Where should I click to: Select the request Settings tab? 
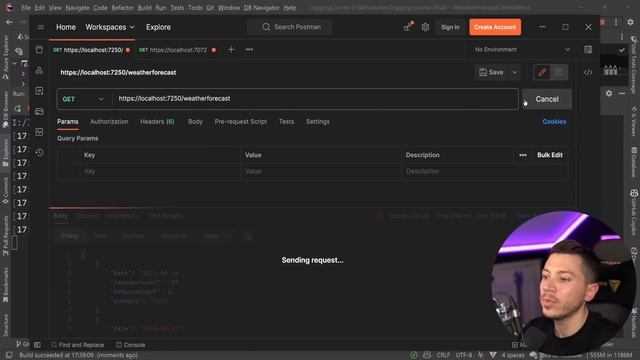pos(318,122)
